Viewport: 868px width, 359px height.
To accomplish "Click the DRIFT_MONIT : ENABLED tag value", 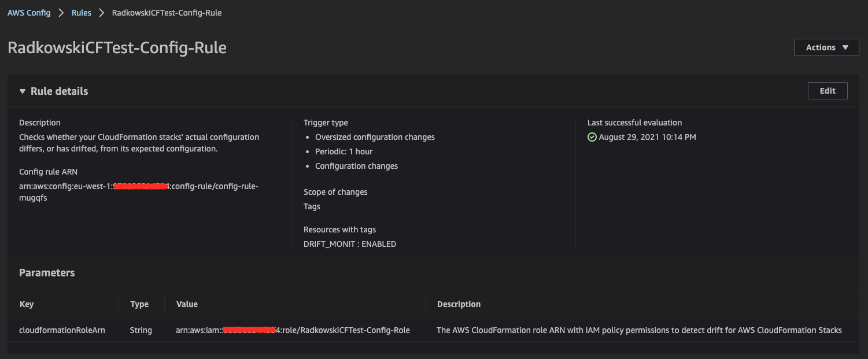I will click(350, 244).
